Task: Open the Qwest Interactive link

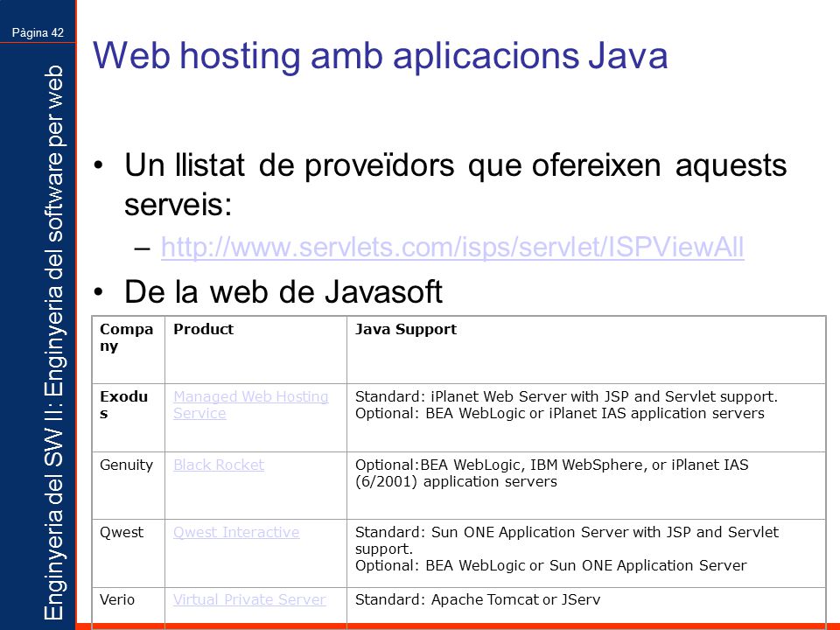Action: [x=236, y=532]
